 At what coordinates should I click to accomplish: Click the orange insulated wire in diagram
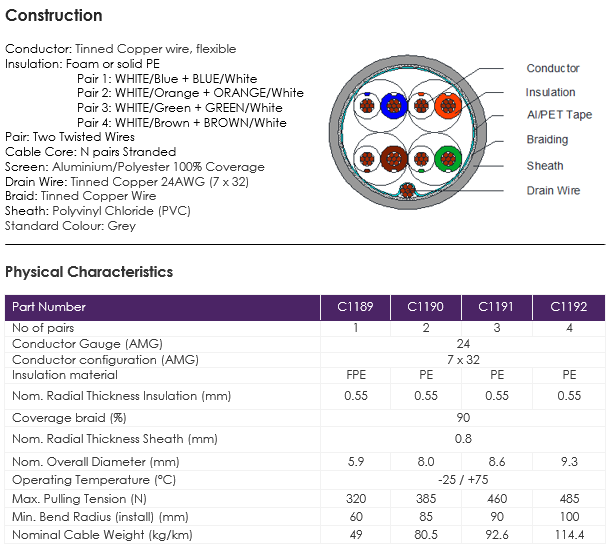pos(448,106)
